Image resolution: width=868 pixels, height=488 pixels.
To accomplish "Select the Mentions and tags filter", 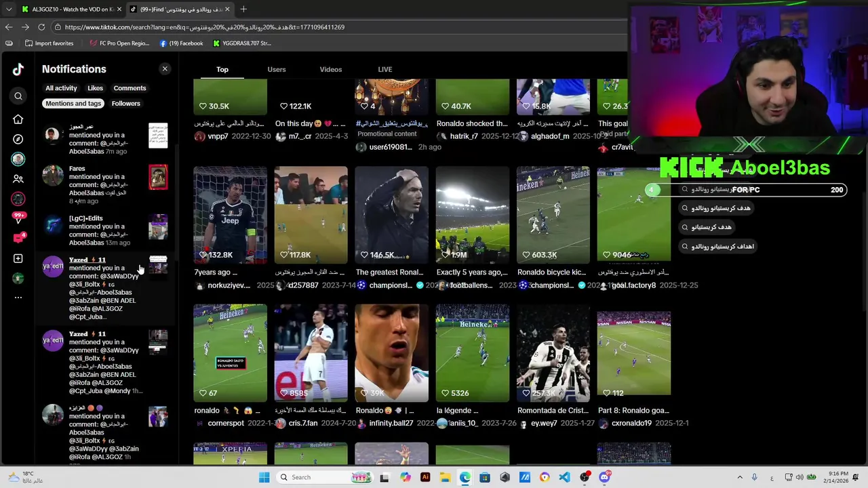I will click(x=73, y=104).
